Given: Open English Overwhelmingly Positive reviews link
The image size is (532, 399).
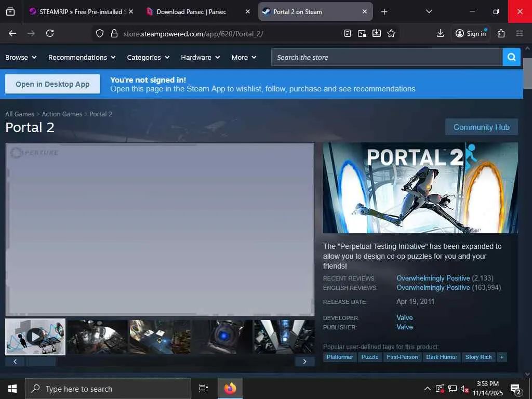Looking at the screenshot, I should pos(433,287).
